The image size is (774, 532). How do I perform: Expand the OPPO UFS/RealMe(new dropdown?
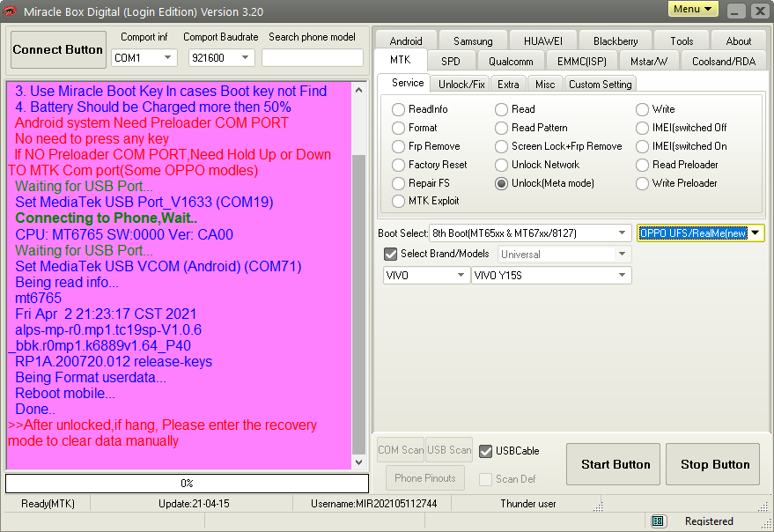[756, 233]
